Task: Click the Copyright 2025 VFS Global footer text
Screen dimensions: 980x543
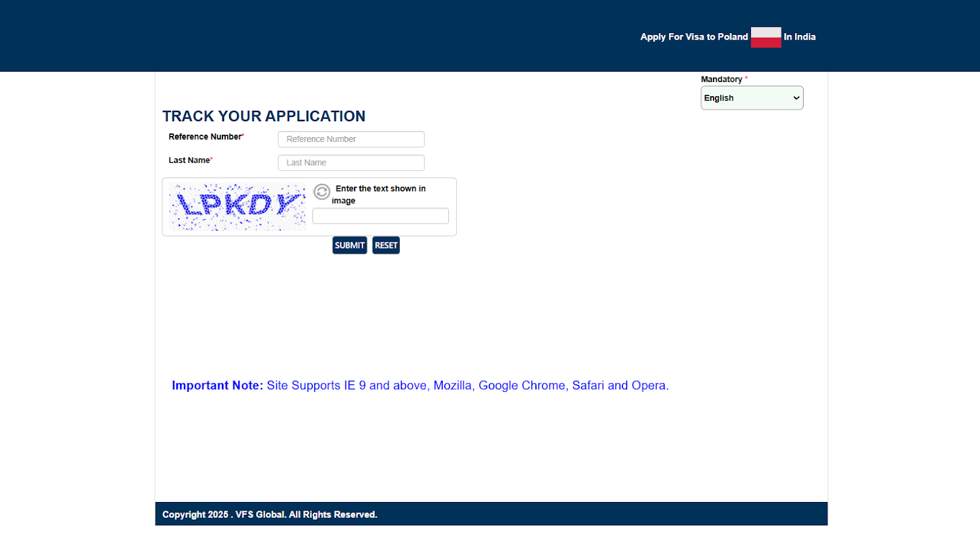Action: (269, 514)
